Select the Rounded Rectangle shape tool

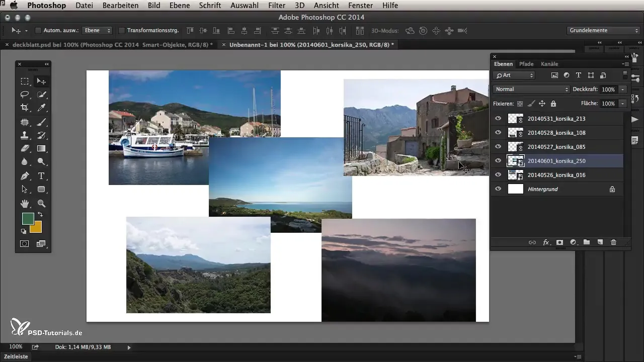[41, 190]
